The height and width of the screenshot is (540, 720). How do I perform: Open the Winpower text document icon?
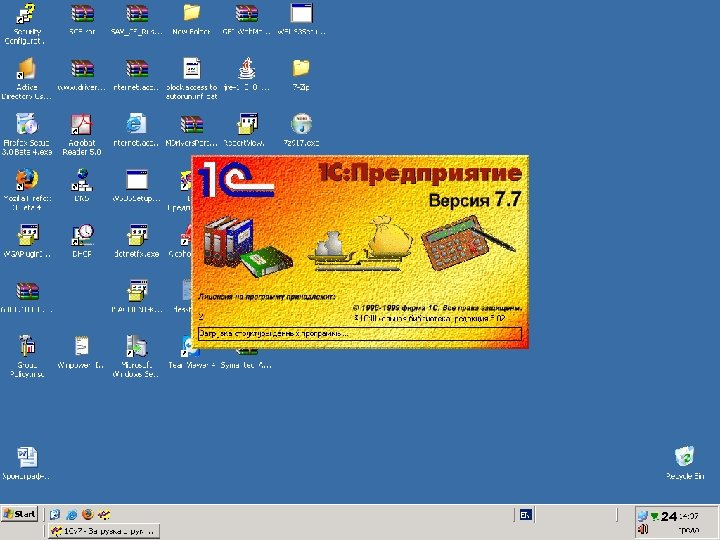click(x=82, y=347)
